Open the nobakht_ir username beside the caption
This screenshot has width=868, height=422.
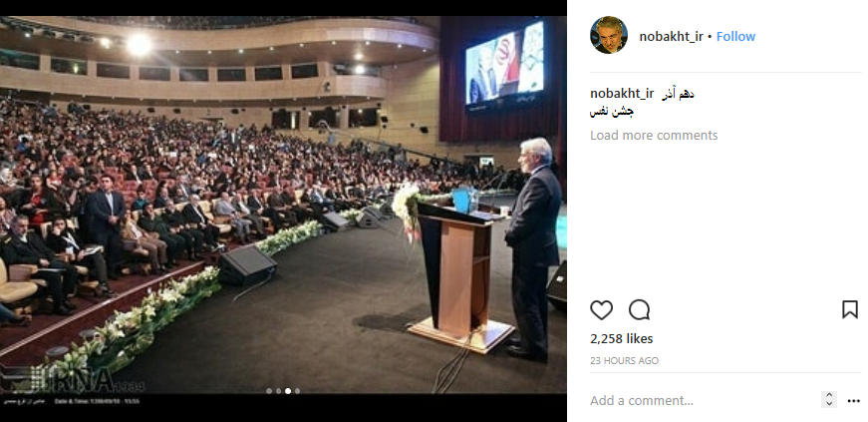click(x=622, y=93)
